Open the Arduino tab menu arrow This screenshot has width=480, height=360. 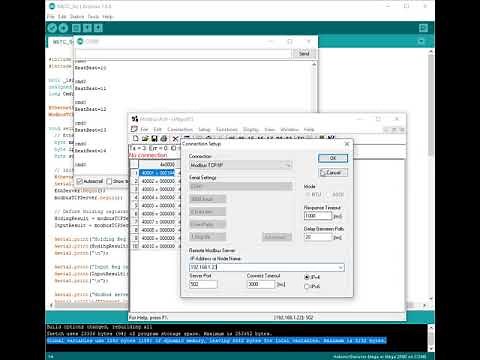point(421,41)
